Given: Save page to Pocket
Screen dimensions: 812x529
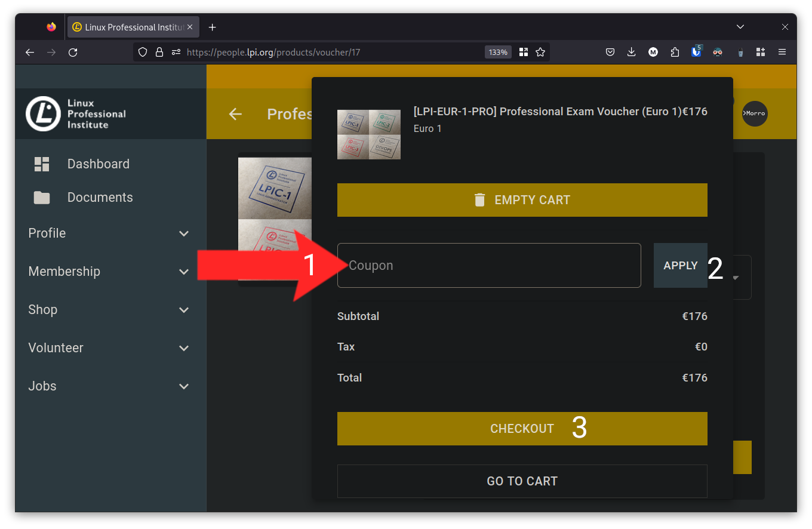Looking at the screenshot, I should coord(610,53).
